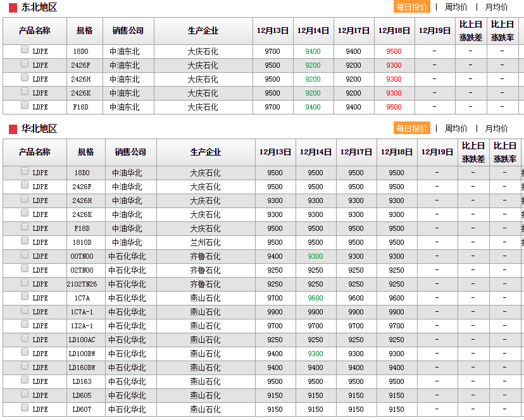Click the 华北地区 section heading
The height and width of the screenshot is (420, 524).
39,129
